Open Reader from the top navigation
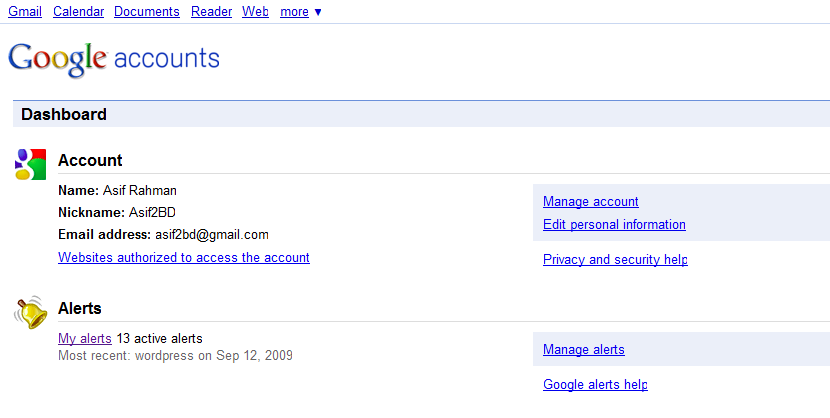 (211, 12)
